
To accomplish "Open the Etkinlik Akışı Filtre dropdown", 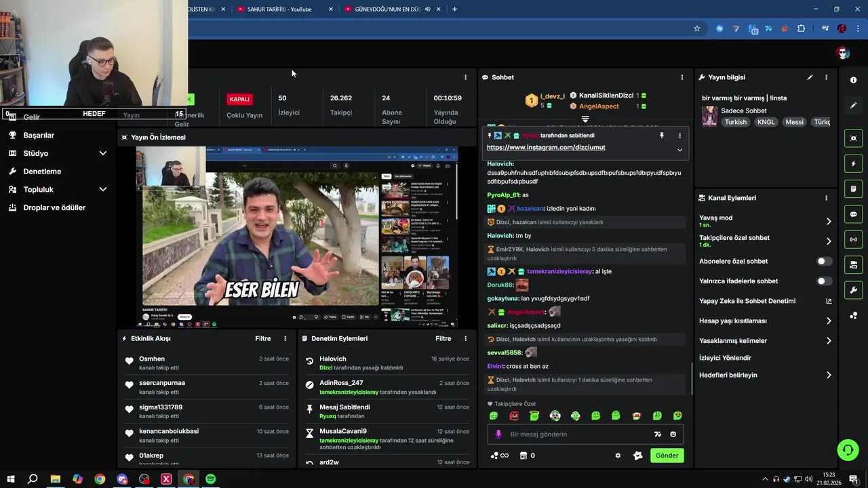I will click(x=262, y=338).
